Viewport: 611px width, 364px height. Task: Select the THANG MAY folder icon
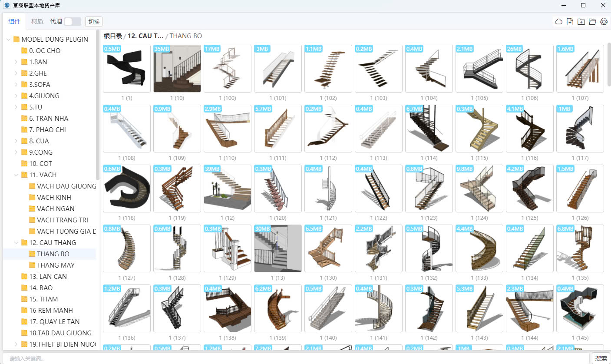(x=32, y=265)
